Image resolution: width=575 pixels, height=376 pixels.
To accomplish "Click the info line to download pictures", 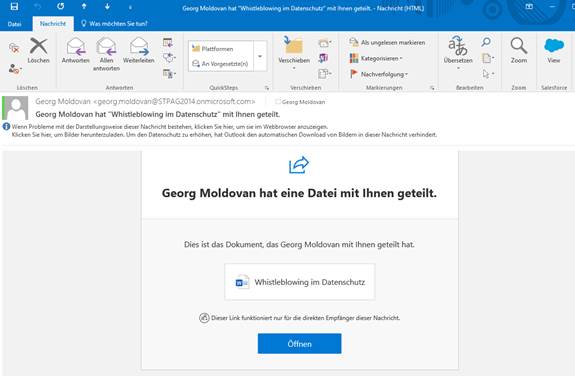I will [224, 135].
